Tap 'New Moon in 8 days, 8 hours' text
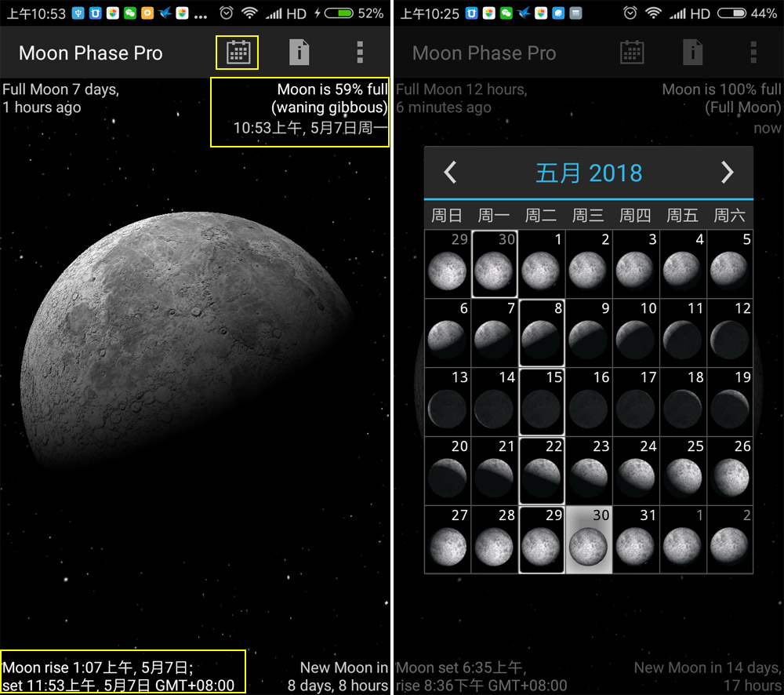Viewport: 784px width, 695px height. (338, 676)
